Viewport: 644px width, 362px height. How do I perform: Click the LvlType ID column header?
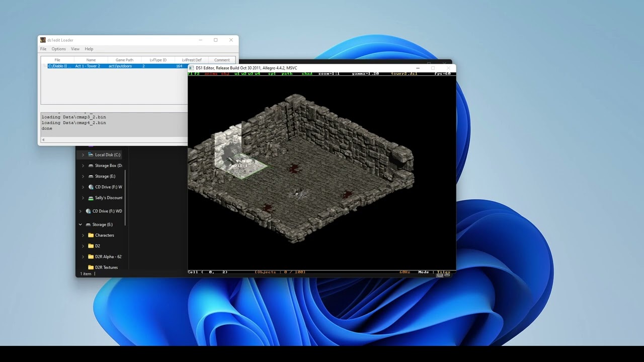(x=158, y=60)
